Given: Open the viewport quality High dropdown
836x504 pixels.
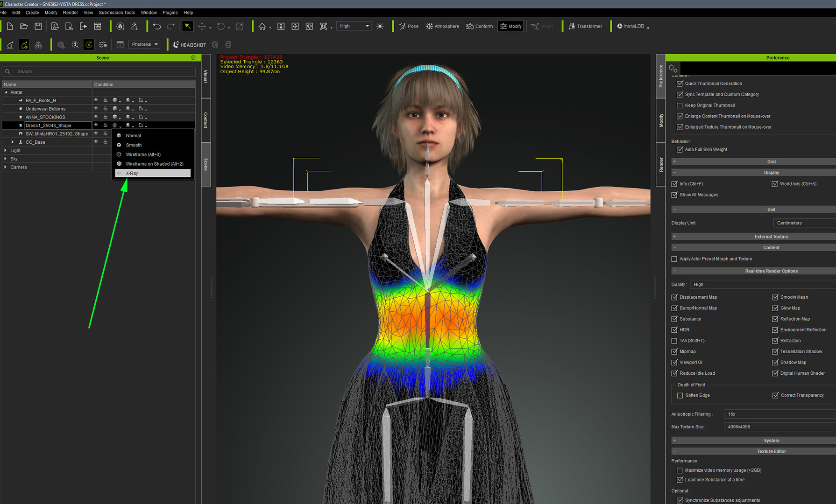Looking at the screenshot, I should (x=354, y=26).
